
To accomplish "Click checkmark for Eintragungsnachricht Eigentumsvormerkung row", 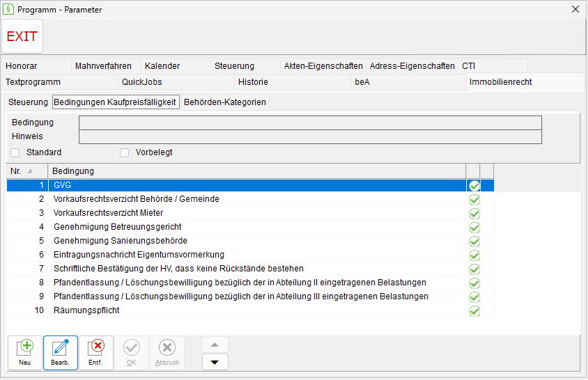I will (474, 255).
